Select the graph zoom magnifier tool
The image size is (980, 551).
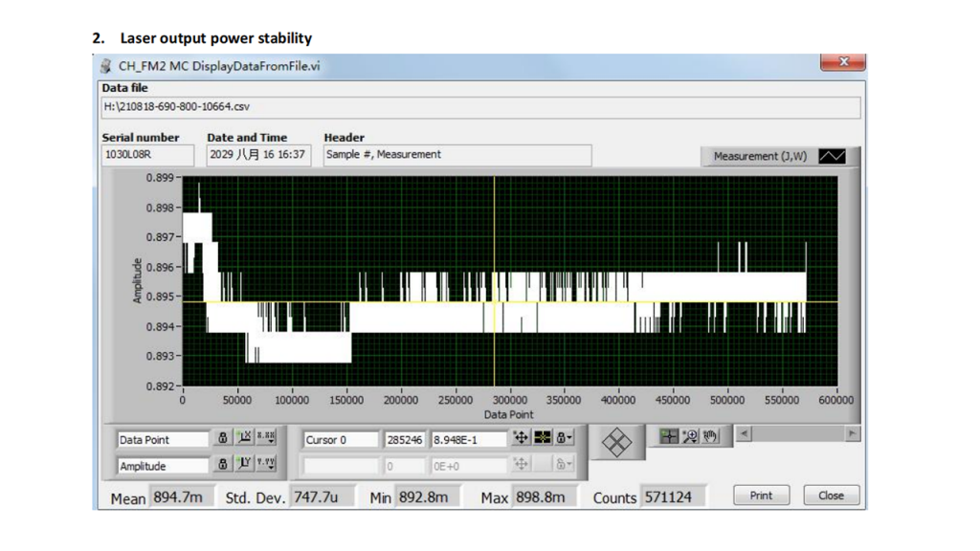point(690,436)
